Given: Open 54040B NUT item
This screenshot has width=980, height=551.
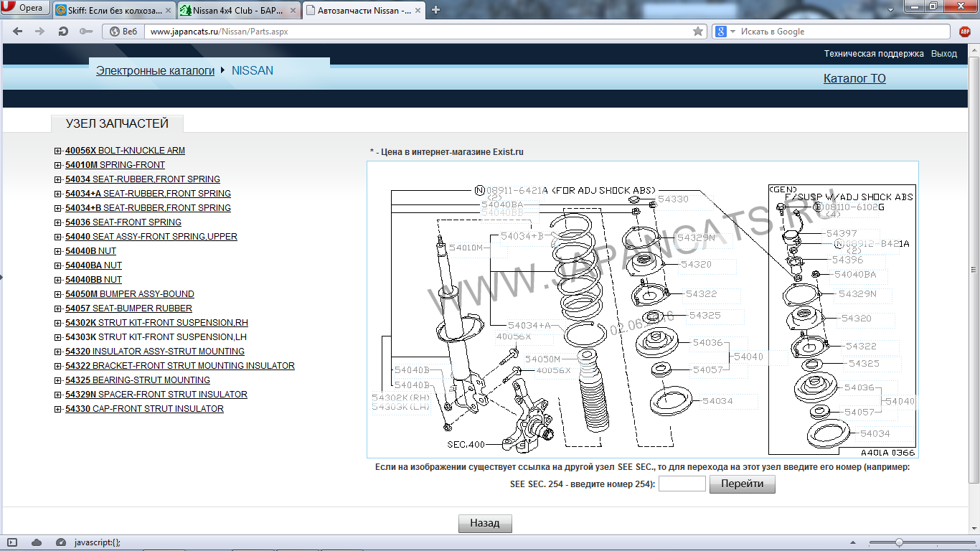Looking at the screenshot, I should [x=90, y=251].
